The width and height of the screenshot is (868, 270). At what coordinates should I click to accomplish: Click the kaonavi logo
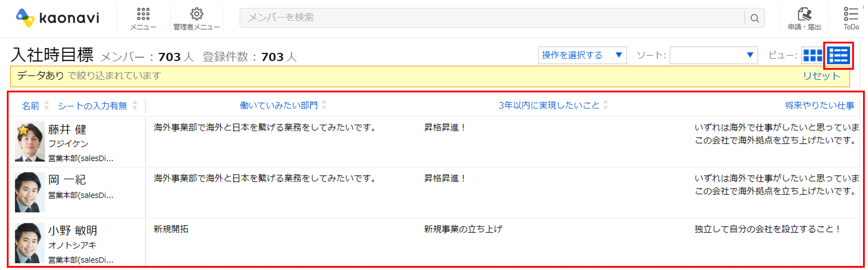point(57,18)
